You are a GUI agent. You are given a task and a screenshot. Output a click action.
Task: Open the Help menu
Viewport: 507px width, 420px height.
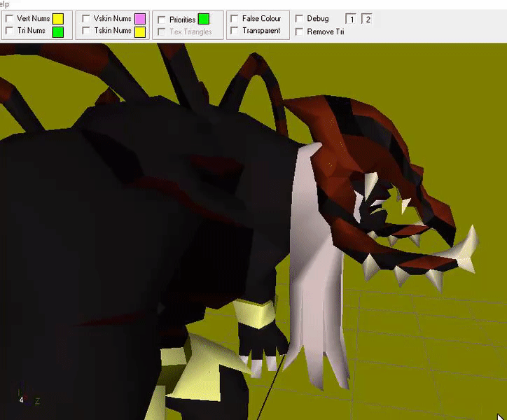(x=4, y=4)
